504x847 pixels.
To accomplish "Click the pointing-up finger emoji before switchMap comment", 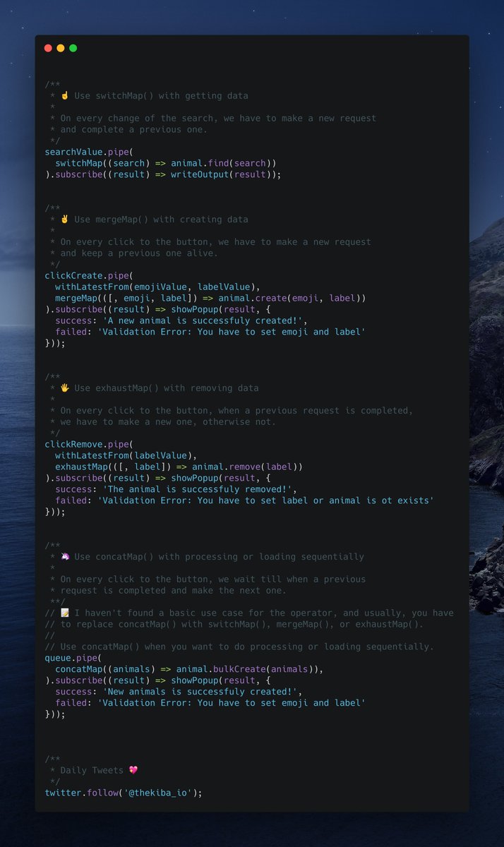I will point(65,95).
